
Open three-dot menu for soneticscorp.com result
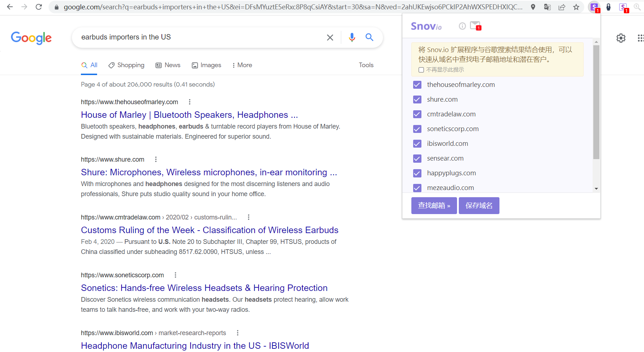pos(175,275)
